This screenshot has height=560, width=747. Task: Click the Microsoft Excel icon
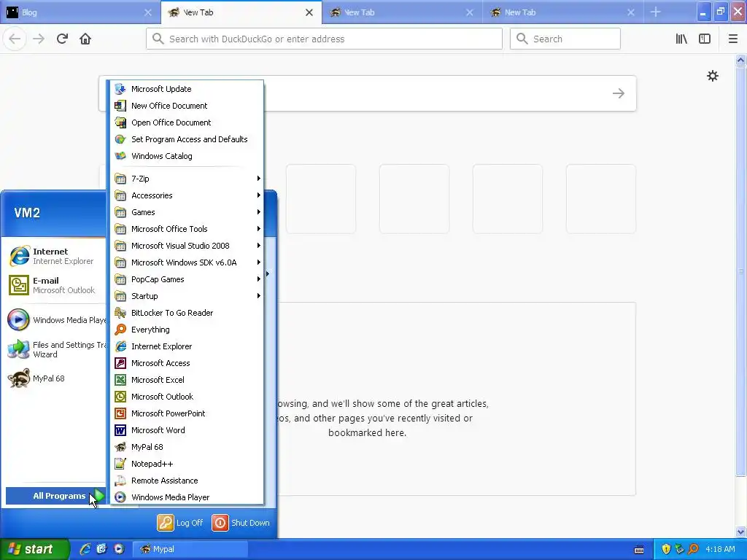[x=120, y=379]
